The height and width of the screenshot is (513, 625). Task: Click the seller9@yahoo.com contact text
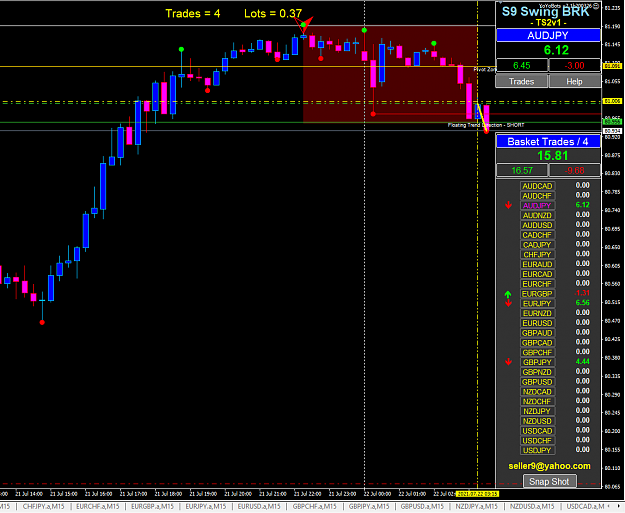(549, 466)
